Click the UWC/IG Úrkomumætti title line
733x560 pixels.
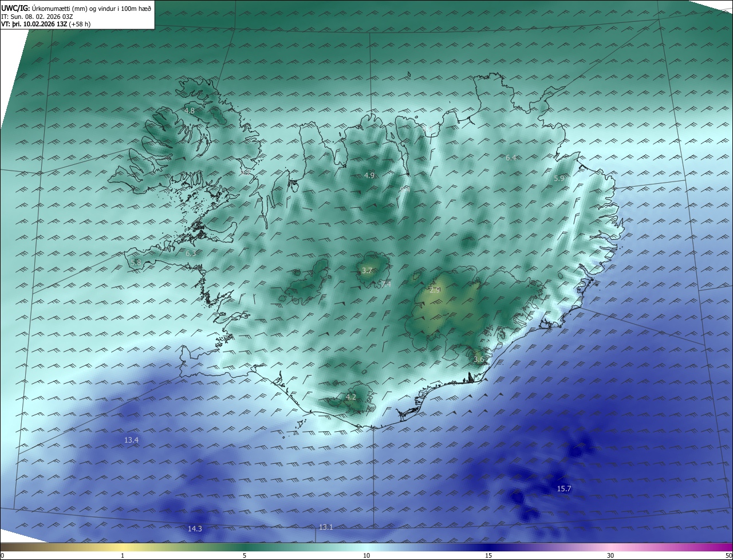tap(76, 7)
